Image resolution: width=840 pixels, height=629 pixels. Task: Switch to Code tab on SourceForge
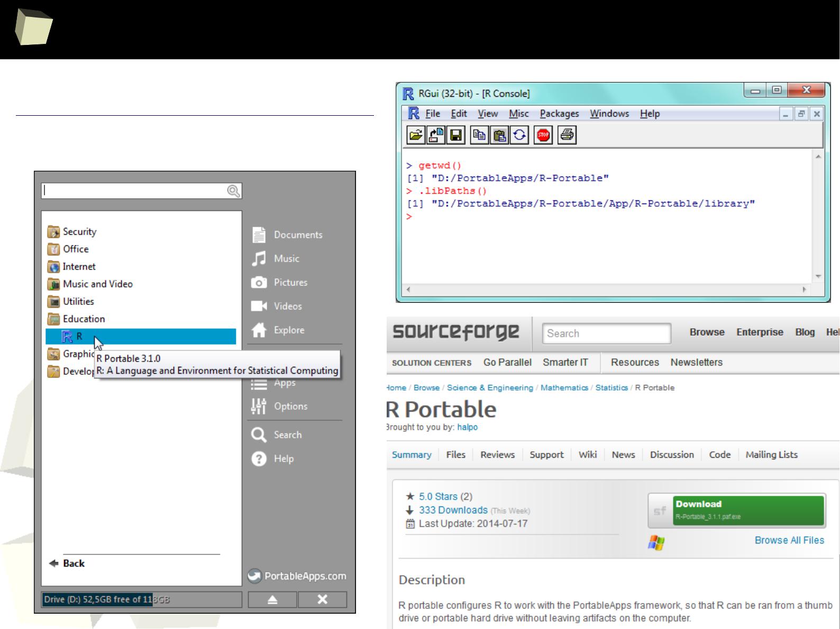(x=719, y=455)
